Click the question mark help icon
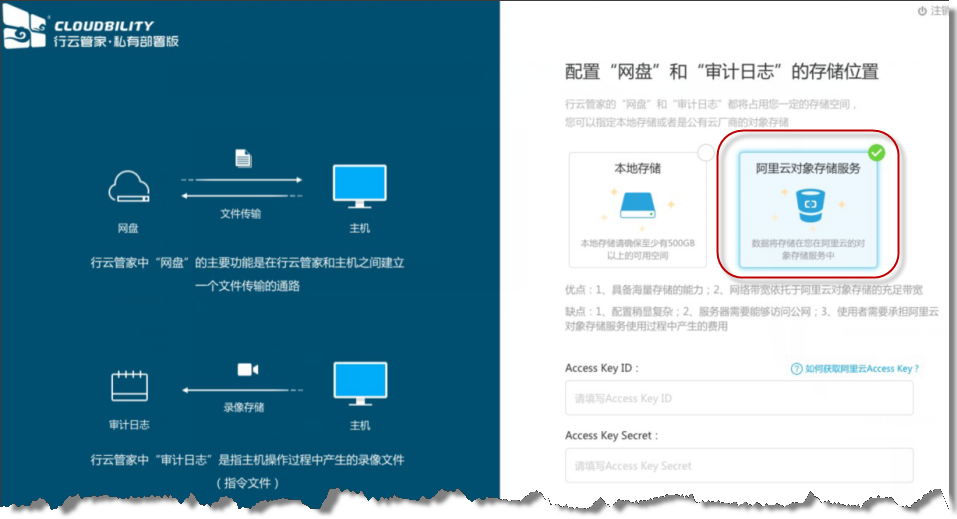The width and height of the screenshot is (957, 519). point(796,369)
